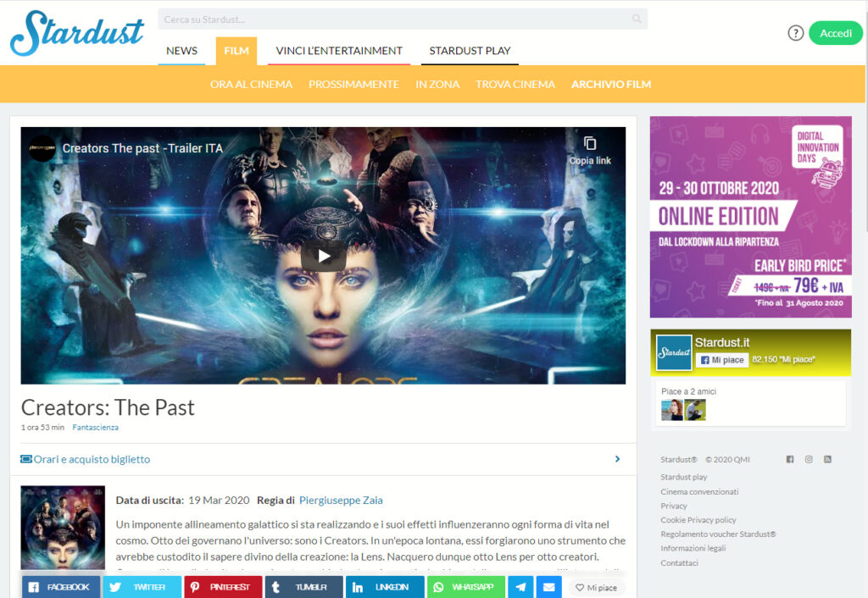Screen dimensions: 868x598
Task: Open the Fantascienza genre link
Action: tap(95, 427)
